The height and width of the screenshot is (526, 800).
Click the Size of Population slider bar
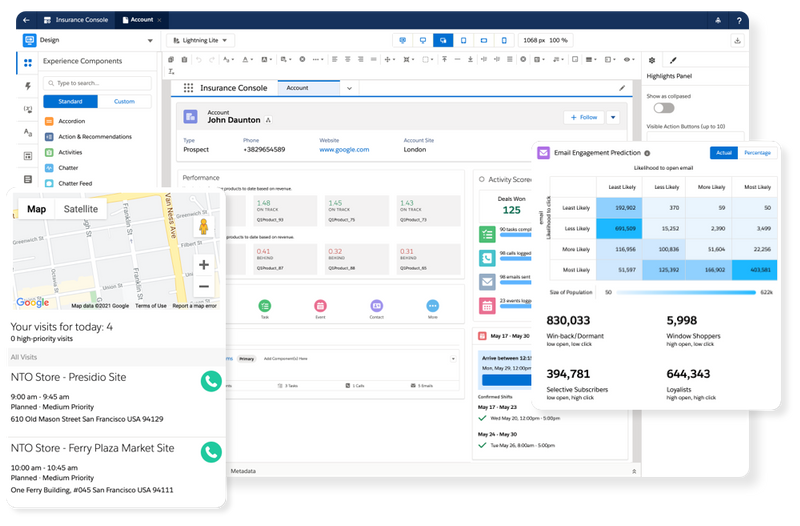click(x=686, y=292)
